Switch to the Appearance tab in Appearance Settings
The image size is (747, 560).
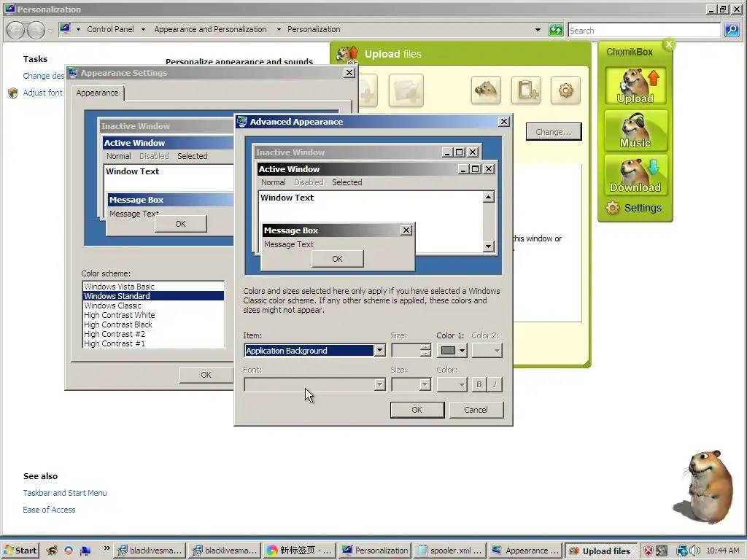pyautogui.click(x=97, y=93)
